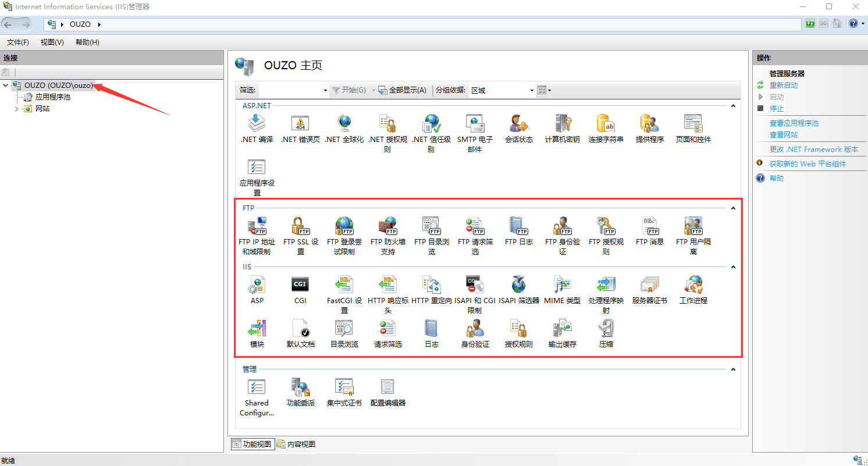Collapse the IIS group section
This screenshot has height=466, width=868.
(x=733, y=267)
